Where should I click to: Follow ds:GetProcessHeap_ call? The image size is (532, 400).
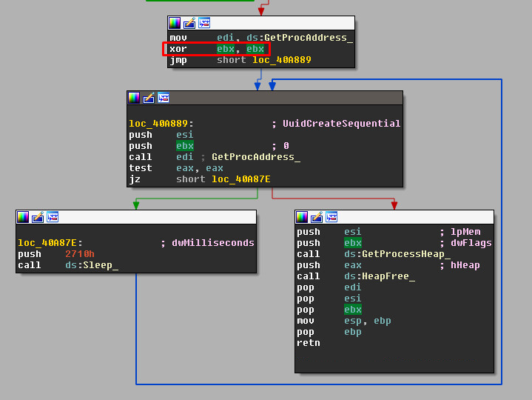tap(397, 254)
